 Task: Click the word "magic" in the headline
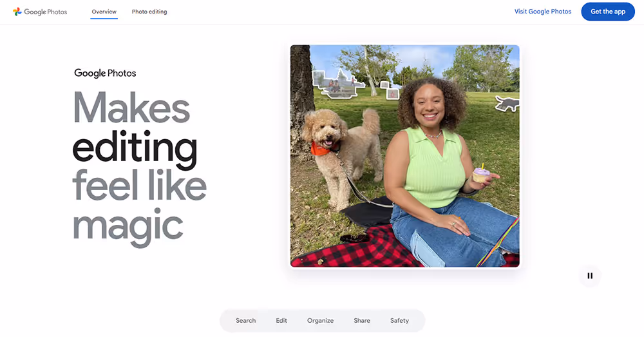(128, 226)
